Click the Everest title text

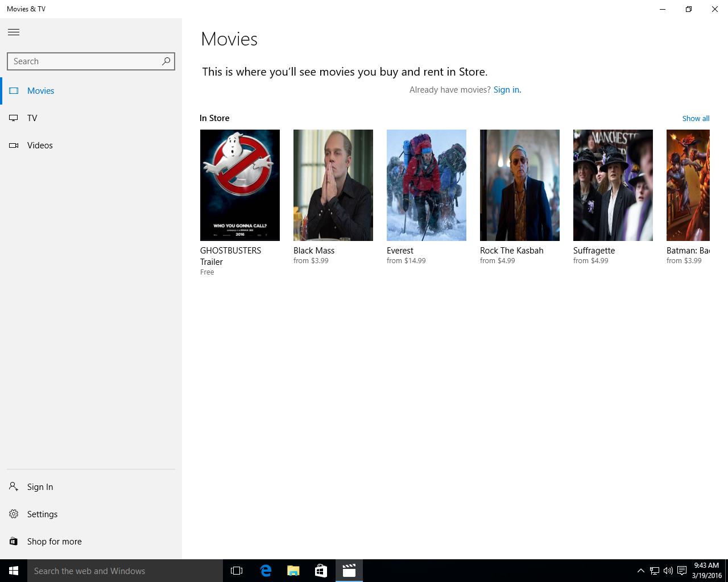400,250
